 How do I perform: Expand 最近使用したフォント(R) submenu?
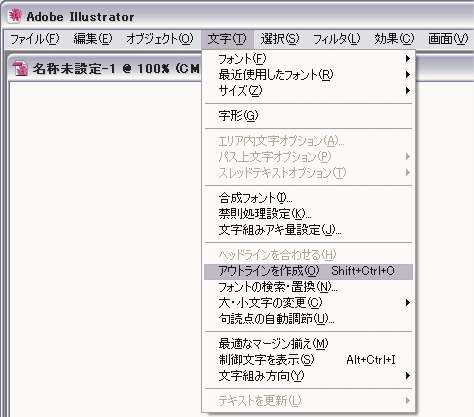tap(308, 75)
